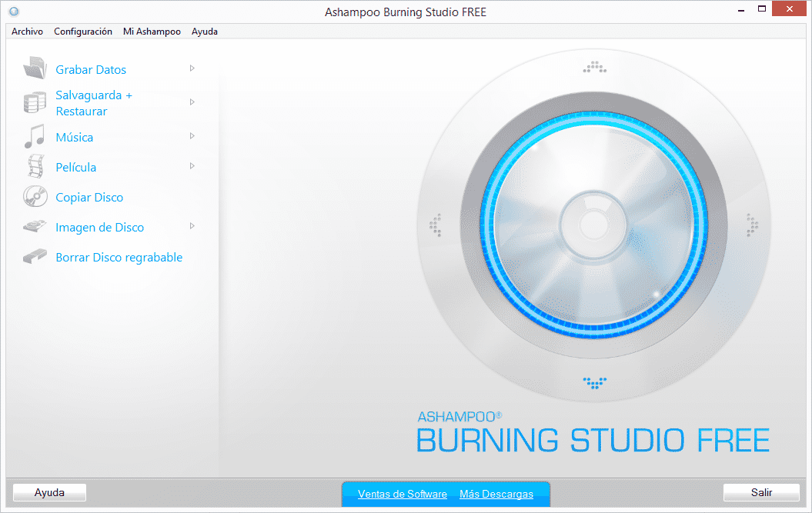This screenshot has width=812, height=513.
Task: Expand the Imagen de Disco arrow
Action: (x=192, y=226)
